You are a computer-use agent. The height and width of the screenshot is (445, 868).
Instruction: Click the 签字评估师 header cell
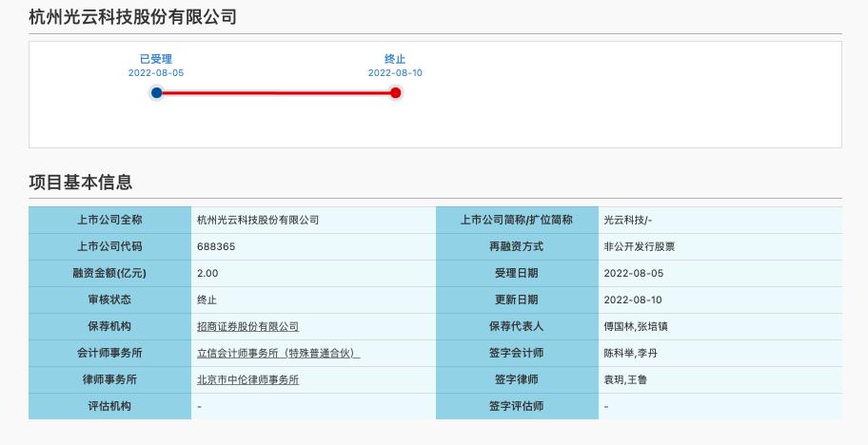point(517,406)
